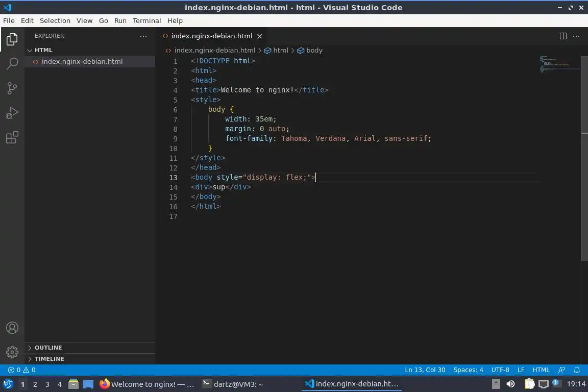This screenshot has height=392, width=588.
Task: Click the clipboard tray icon
Action: click(x=529, y=384)
